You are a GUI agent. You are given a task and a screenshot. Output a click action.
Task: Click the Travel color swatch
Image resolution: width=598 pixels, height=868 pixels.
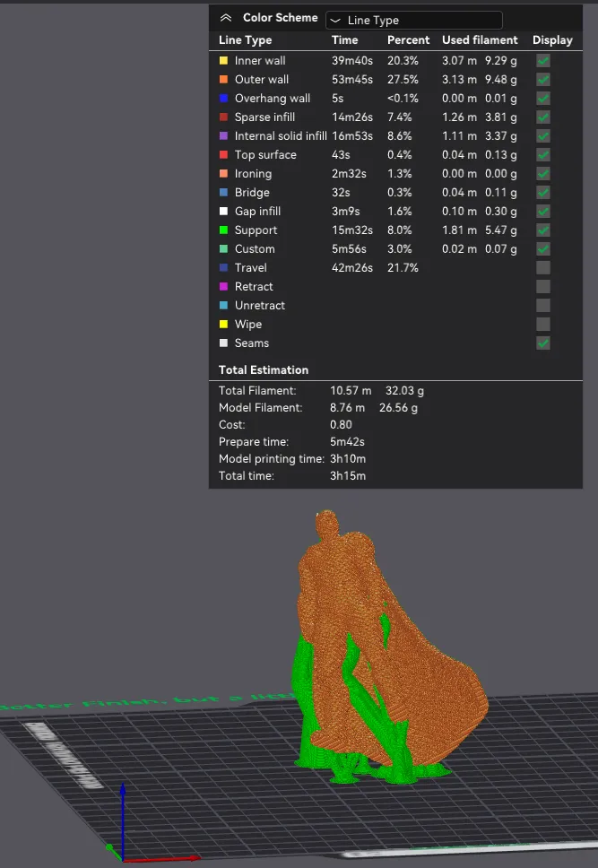(224, 267)
